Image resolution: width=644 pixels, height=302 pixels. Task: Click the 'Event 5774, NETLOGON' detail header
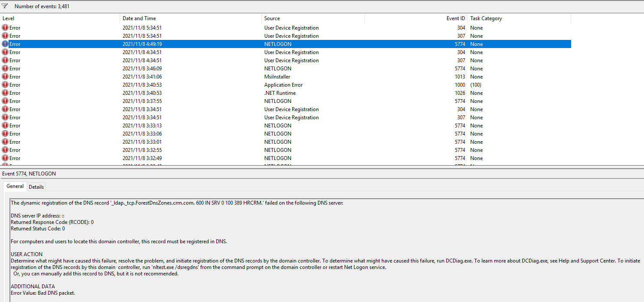(29, 174)
